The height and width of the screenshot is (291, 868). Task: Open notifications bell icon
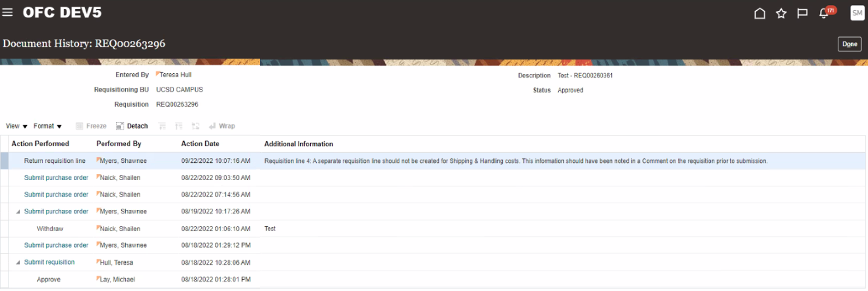click(x=823, y=13)
